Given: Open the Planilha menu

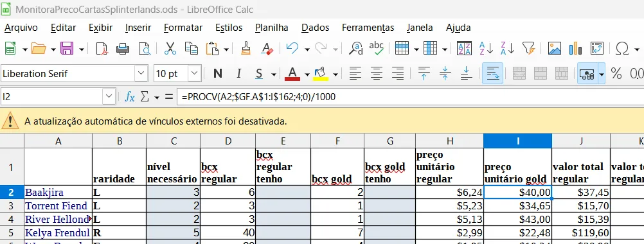Looking at the screenshot, I should point(271,28).
